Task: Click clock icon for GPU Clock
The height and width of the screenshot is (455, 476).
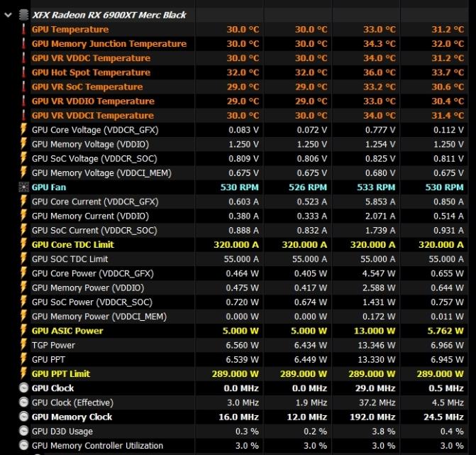Action: click(23, 388)
